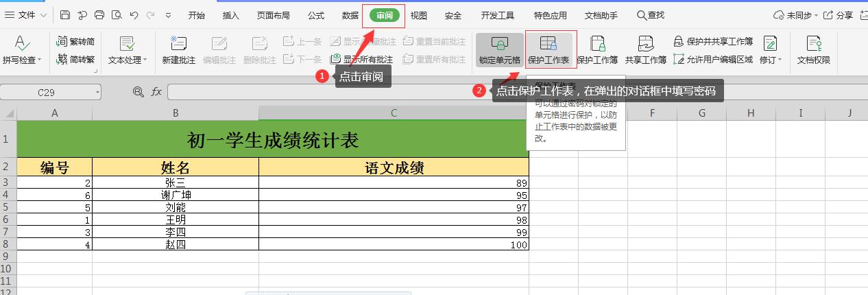Click the fx insert function icon
Image resolution: width=868 pixels, height=295 pixels.
(x=156, y=92)
